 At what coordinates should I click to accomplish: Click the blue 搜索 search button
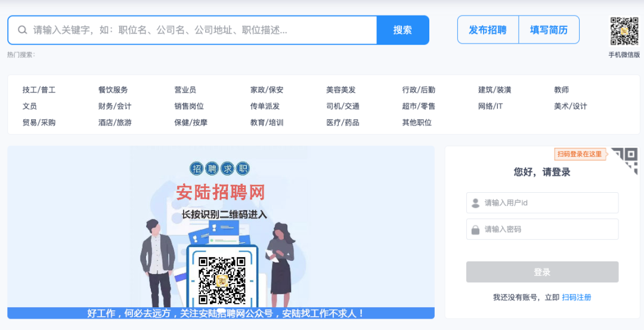tap(402, 30)
